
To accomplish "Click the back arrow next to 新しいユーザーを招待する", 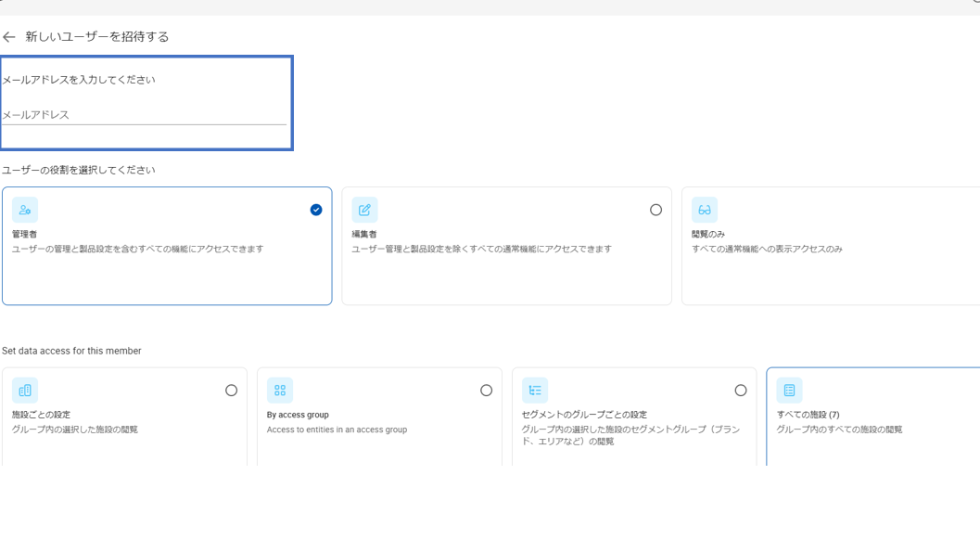I will click(x=8, y=37).
